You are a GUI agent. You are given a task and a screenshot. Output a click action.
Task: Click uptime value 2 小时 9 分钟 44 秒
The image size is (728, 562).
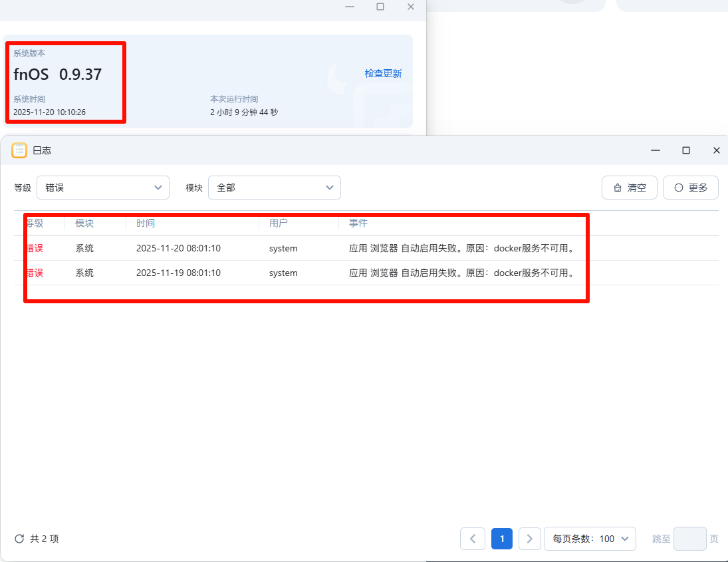click(244, 112)
